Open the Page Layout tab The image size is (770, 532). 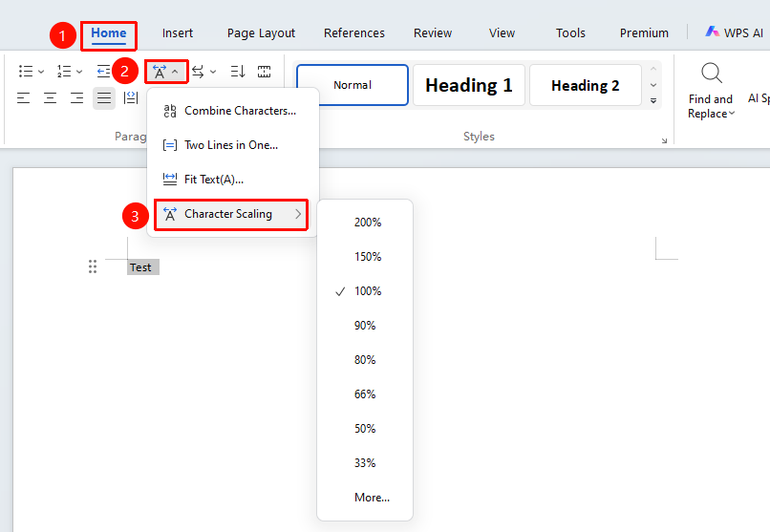click(261, 32)
